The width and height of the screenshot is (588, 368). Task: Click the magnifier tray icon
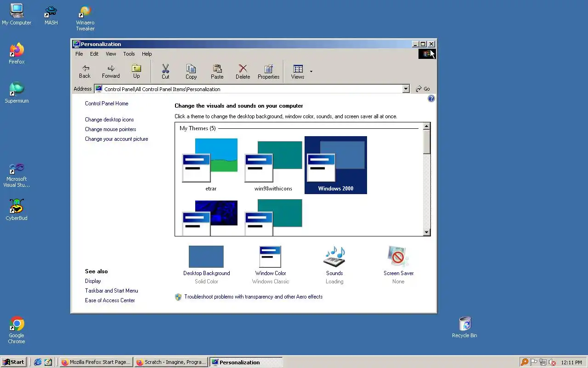[x=524, y=362]
